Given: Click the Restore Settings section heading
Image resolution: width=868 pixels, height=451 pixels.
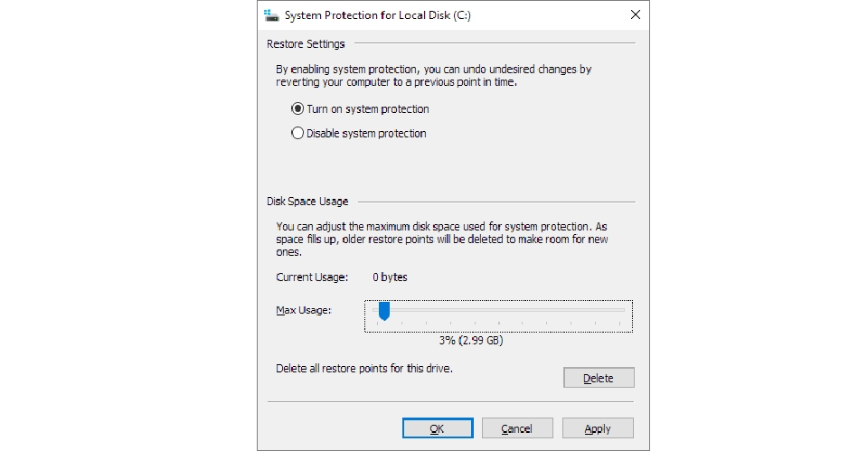Looking at the screenshot, I should (x=306, y=43).
